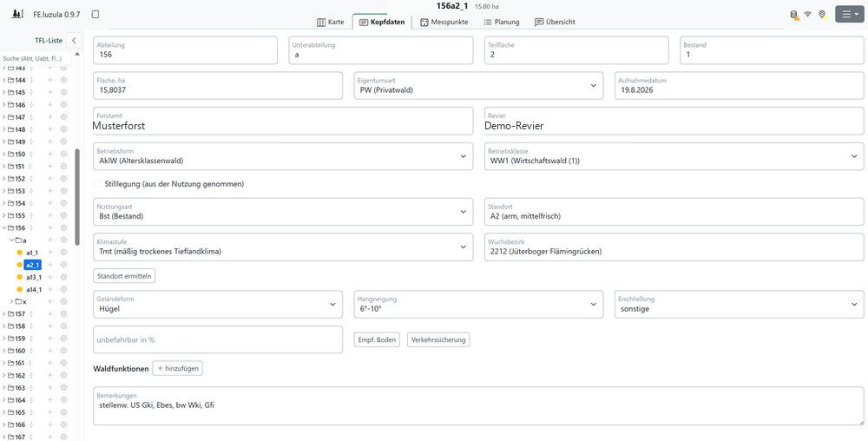Open the Geländeform dropdown

click(x=218, y=305)
